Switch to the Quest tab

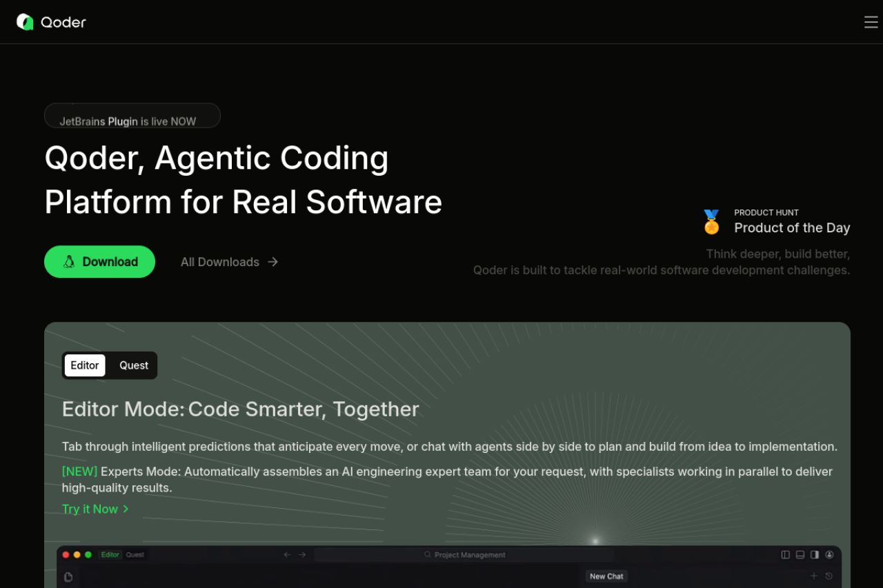(134, 365)
